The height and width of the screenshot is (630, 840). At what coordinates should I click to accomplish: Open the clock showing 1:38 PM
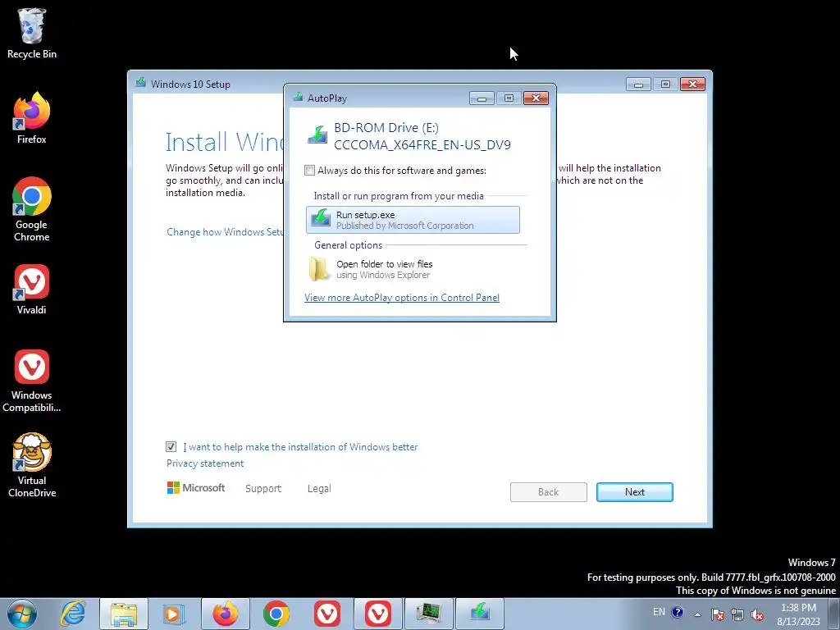point(798,614)
